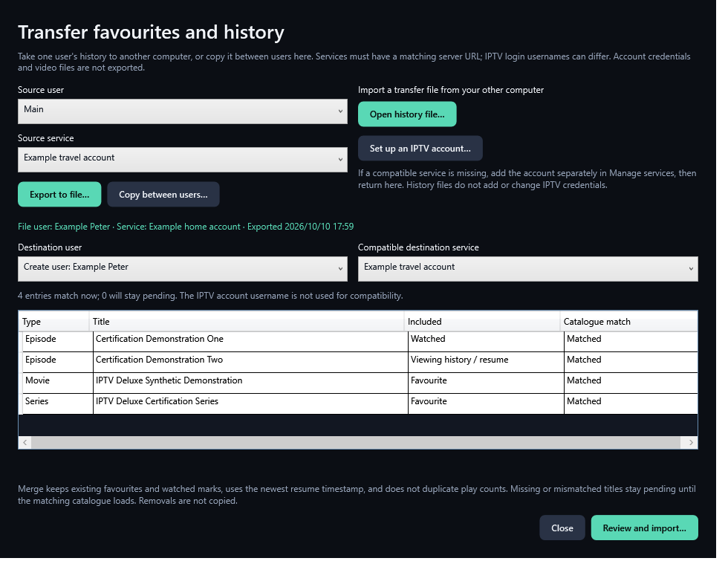Click the Export to file button
Image resolution: width=728 pixels, height=587 pixels.
tap(59, 194)
